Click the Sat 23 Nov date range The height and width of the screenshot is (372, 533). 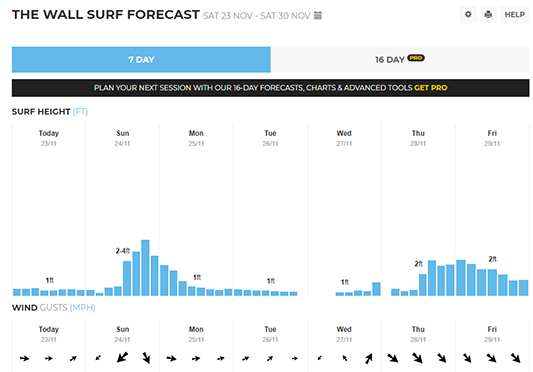[257, 16]
